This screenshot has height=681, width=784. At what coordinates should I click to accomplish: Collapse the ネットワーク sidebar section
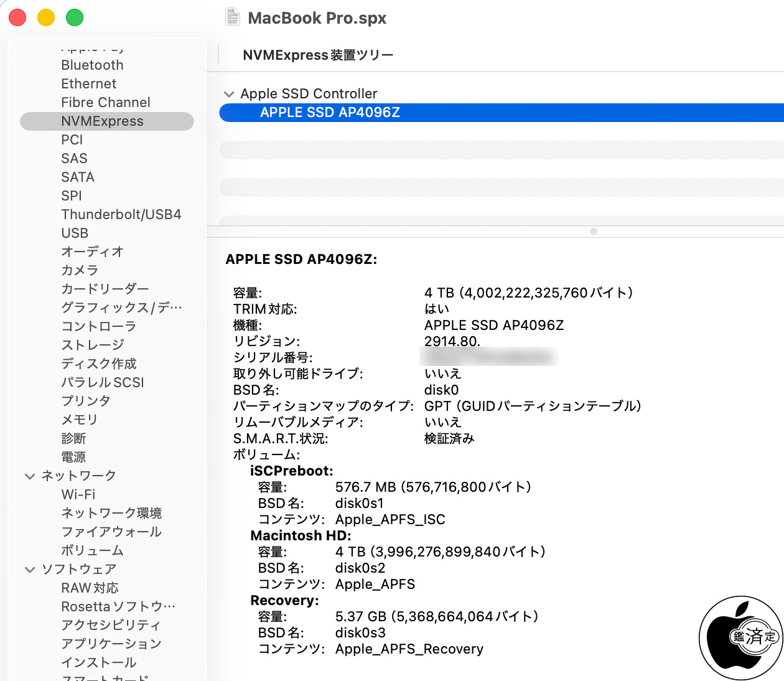click(x=30, y=476)
